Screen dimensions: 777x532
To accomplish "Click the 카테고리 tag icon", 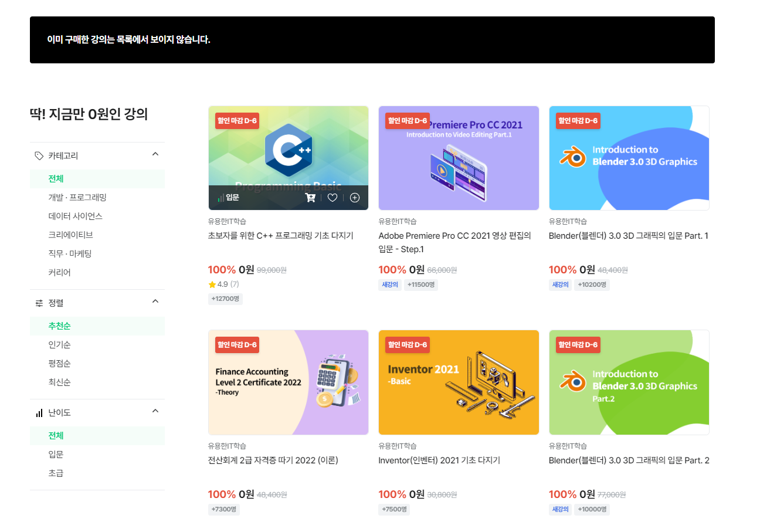I will pyautogui.click(x=39, y=155).
